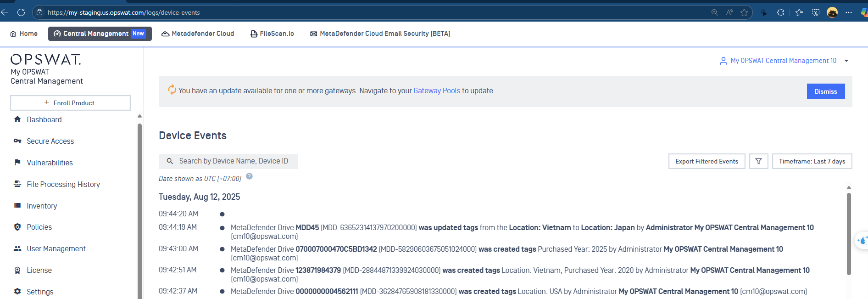
Task: Open the Favorites list icon
Action: coord(799,12)
